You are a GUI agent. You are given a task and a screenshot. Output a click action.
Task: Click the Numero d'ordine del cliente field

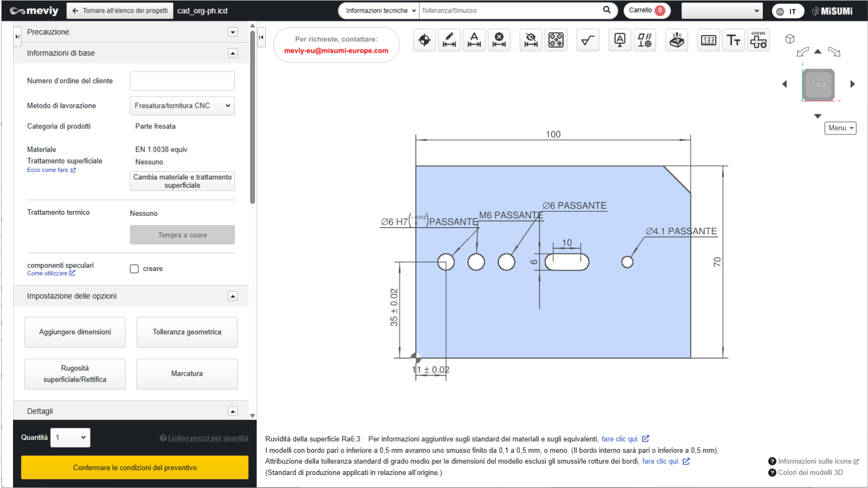point(182,81)
